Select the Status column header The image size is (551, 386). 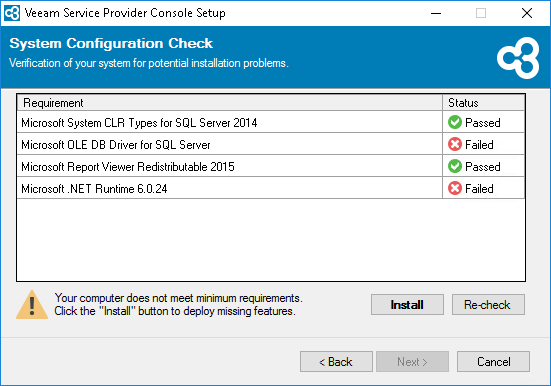[x=484, y=103]
